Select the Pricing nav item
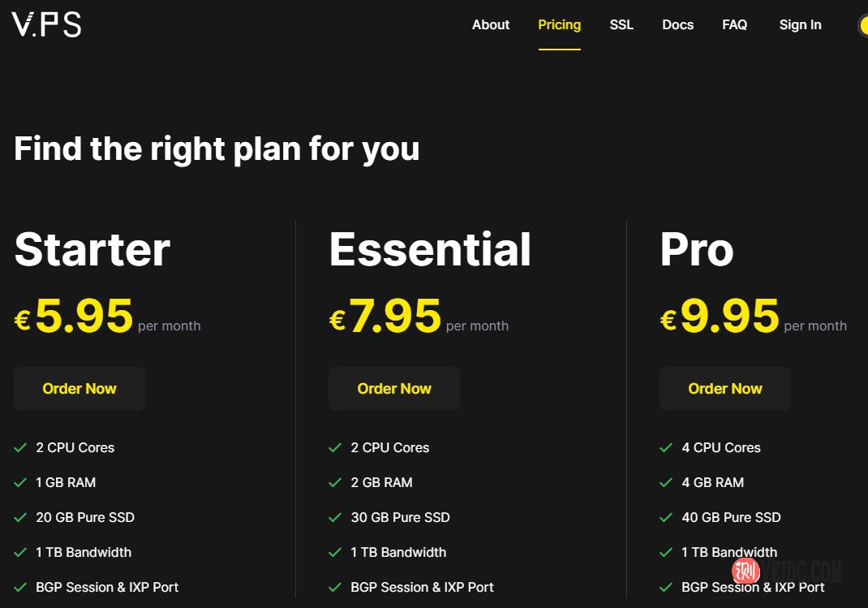 pos(559,25)
